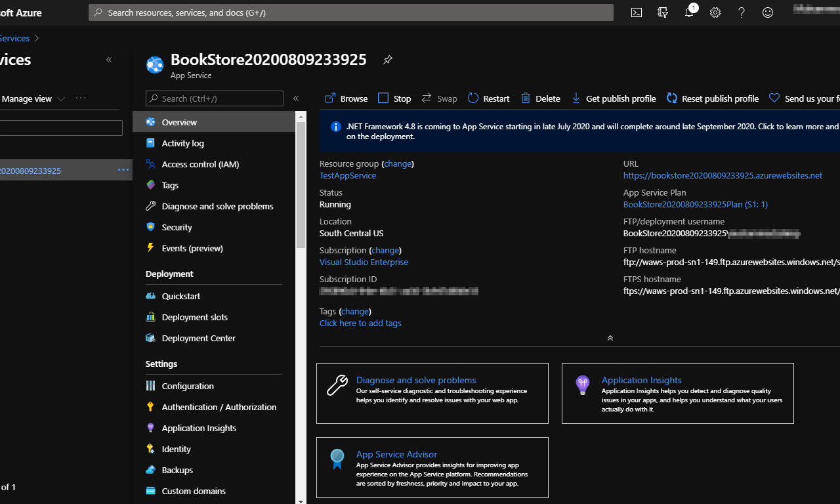
Task: Select Configuration under Settings
Action: click(x=188, y=386)
